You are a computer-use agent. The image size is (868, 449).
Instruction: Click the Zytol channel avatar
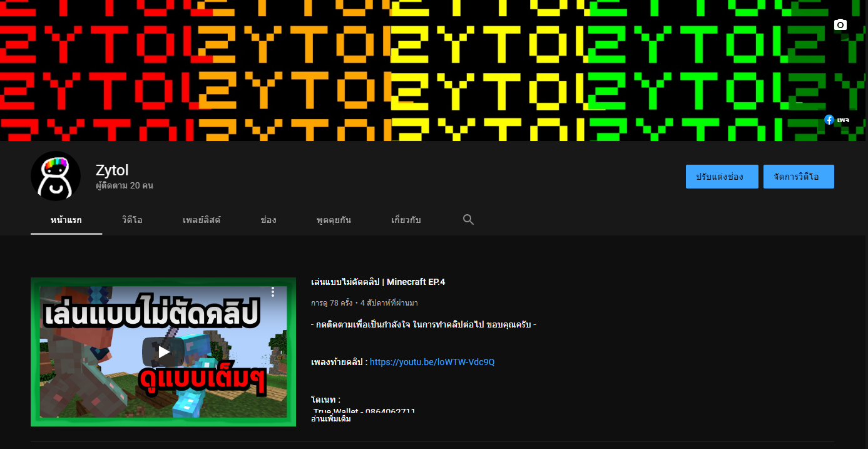(56, 176)
